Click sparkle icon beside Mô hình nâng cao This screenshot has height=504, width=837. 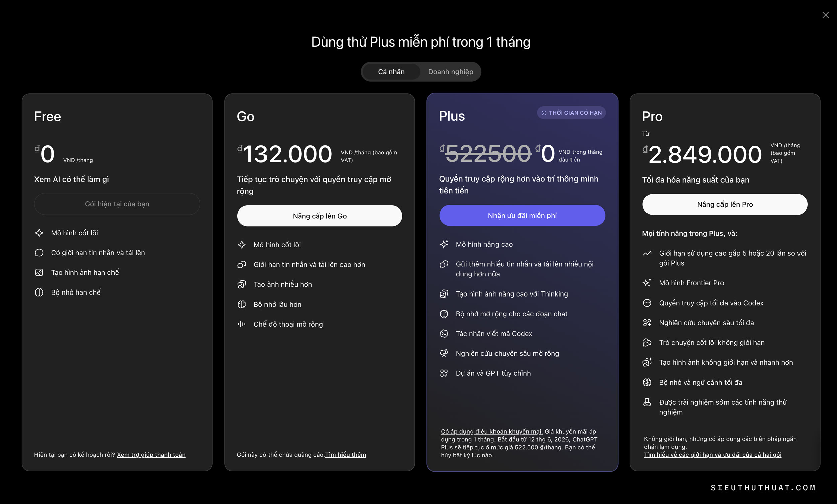[444, 244]
